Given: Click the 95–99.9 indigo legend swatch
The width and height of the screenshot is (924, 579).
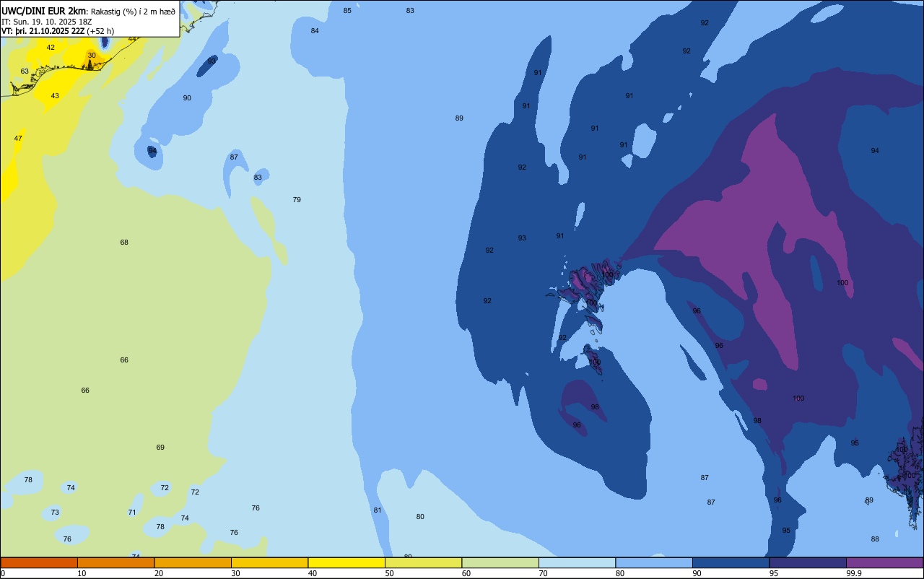Looking at the screenshot, I should point(808,562).
